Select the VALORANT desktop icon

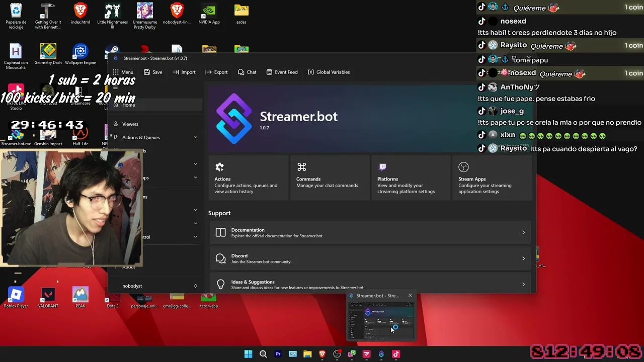[48, 298]
